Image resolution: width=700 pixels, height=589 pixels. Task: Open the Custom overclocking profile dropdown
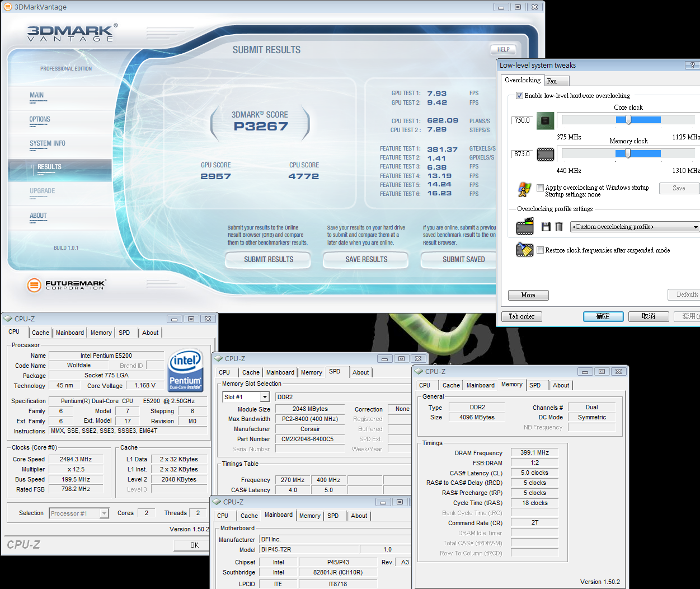tap(635, 227)
